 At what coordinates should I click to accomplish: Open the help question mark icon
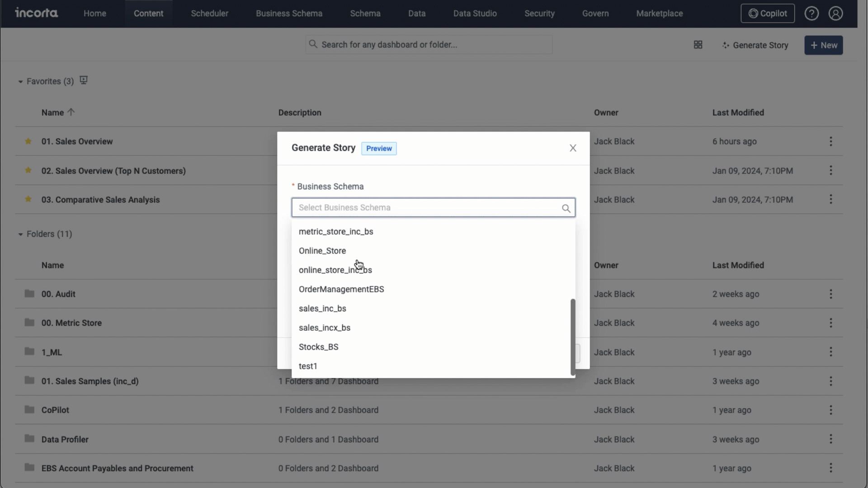811,14
